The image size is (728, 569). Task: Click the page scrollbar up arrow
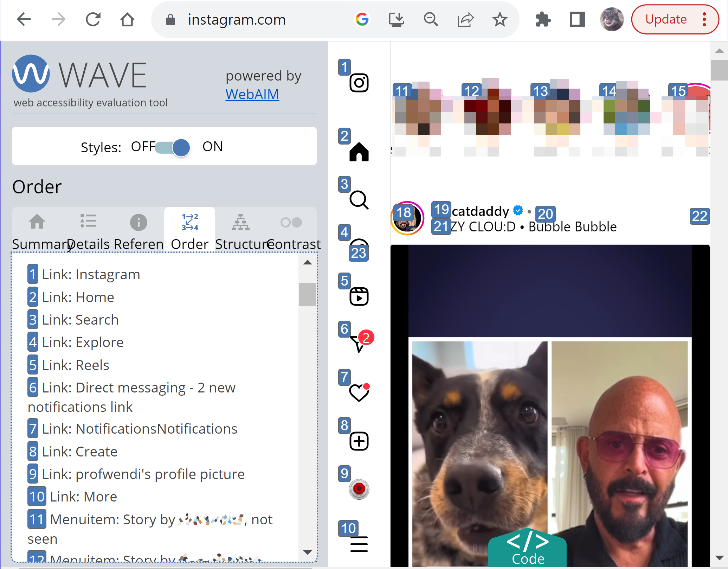719,51
